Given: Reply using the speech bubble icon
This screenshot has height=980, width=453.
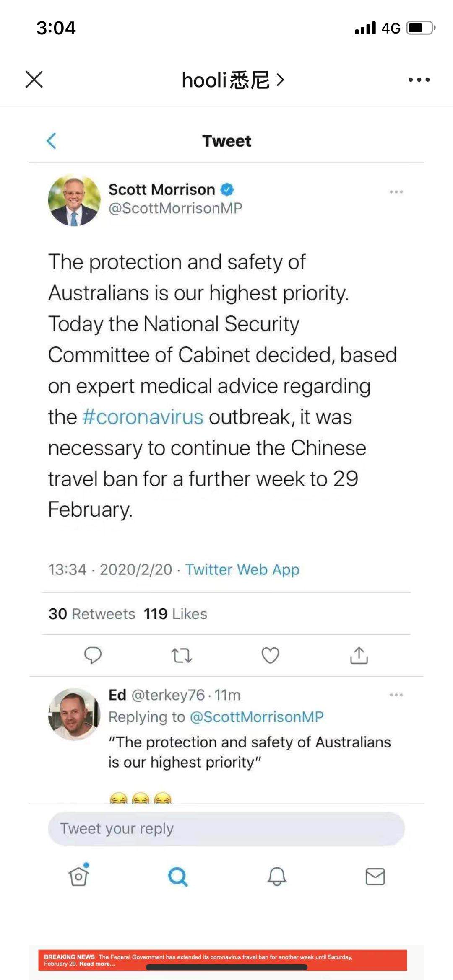Looking at the screenshot, I should tap(93, 655).
